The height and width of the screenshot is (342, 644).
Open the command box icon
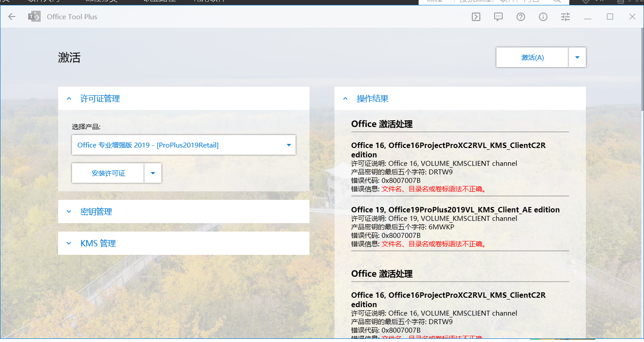pos(476,17)
